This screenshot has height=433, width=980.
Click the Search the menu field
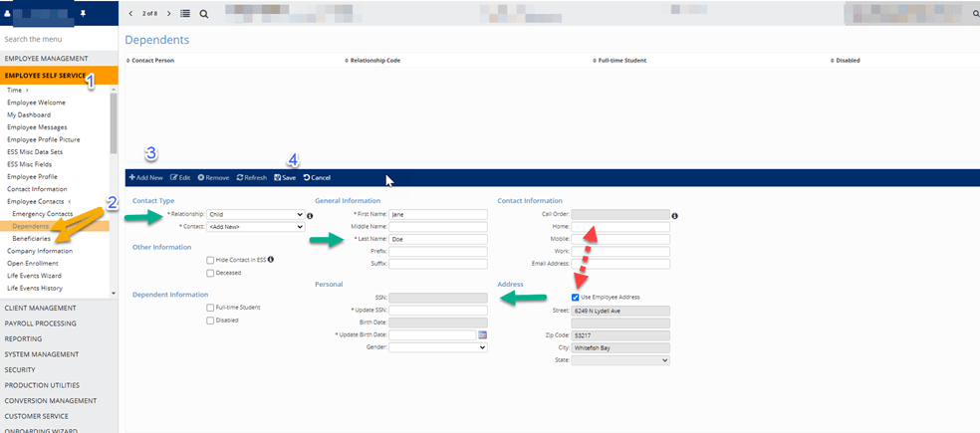coord(59,39)
